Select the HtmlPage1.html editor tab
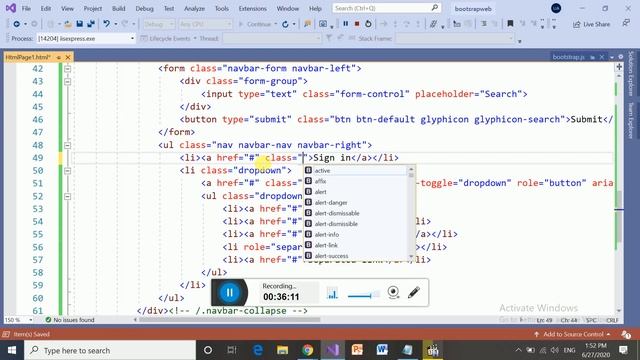640x360 pixels. [28, 57]
